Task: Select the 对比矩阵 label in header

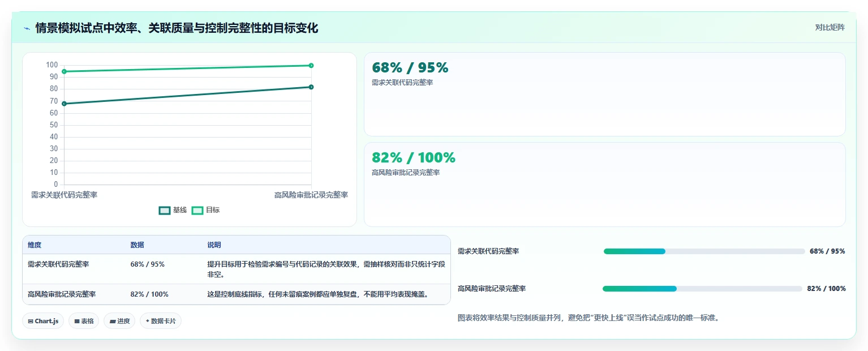Action: tap(830, 27)
